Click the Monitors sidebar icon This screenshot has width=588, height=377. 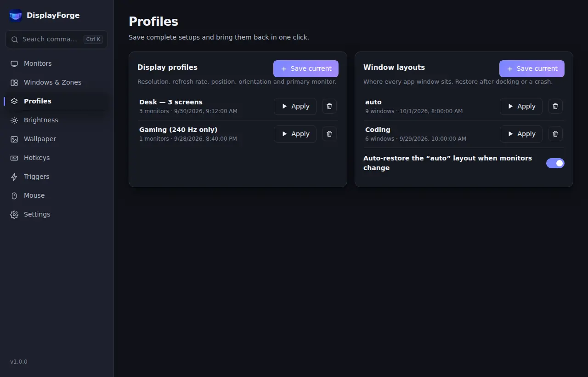(x=14, y=64)
